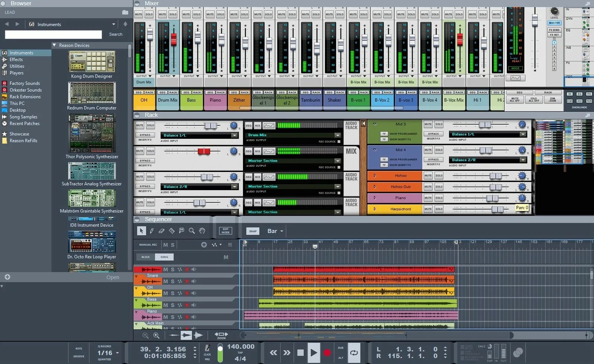This screenshot has height=364, width=594.
Task: Select the Mute tool in sequencer
Action: point(181,231)
